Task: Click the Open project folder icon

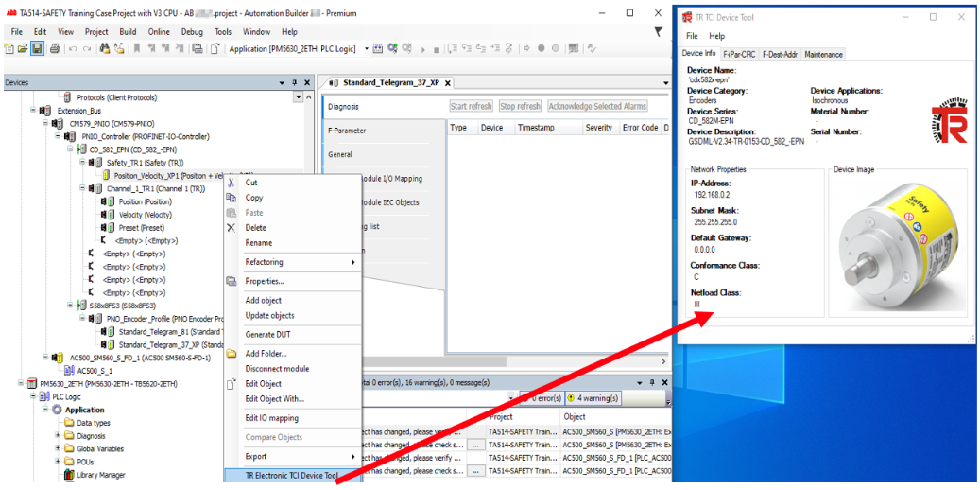Action: tap(25, 49)
